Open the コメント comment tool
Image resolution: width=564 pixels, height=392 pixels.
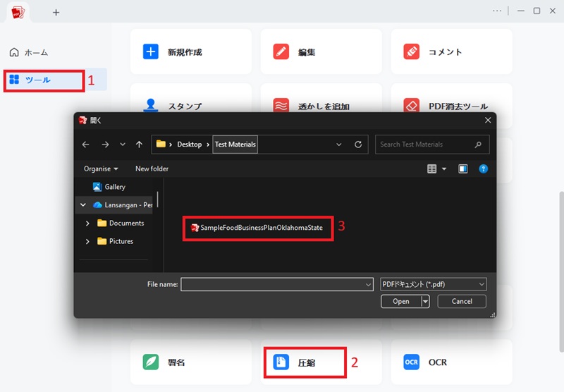451,51
